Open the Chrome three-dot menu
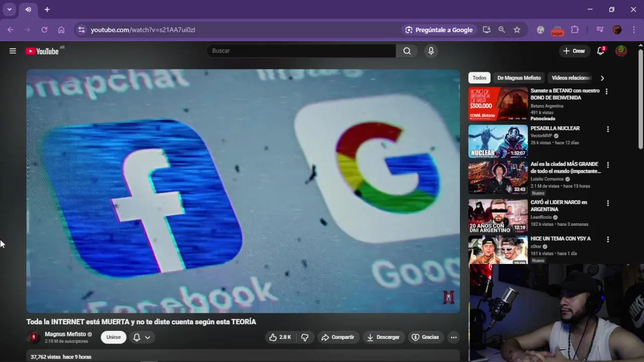Screen dimensions: 644x362 633,30
